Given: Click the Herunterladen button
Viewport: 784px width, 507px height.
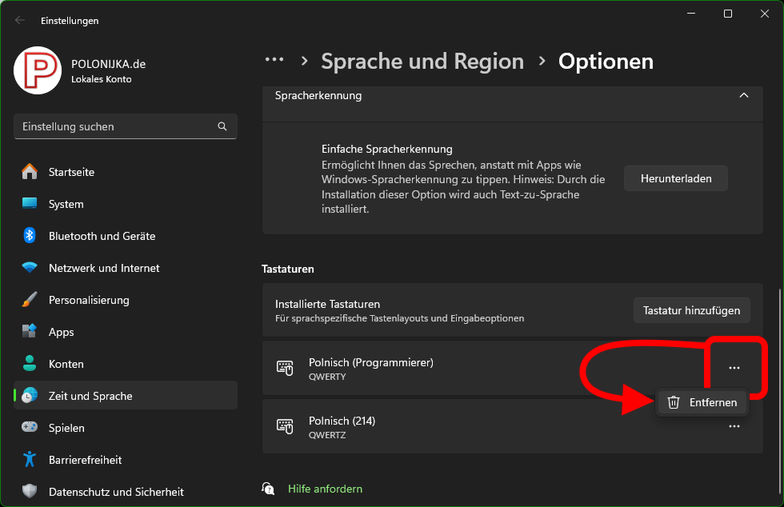Looking at the screenshot, I should [x=675, y=179].
